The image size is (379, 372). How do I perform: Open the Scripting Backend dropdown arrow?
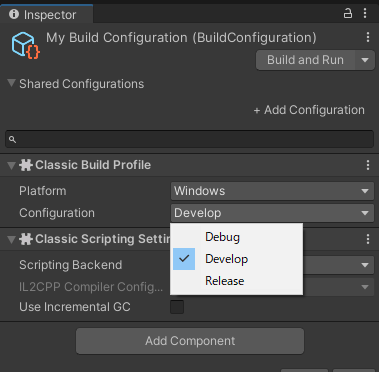click(365, 265)
